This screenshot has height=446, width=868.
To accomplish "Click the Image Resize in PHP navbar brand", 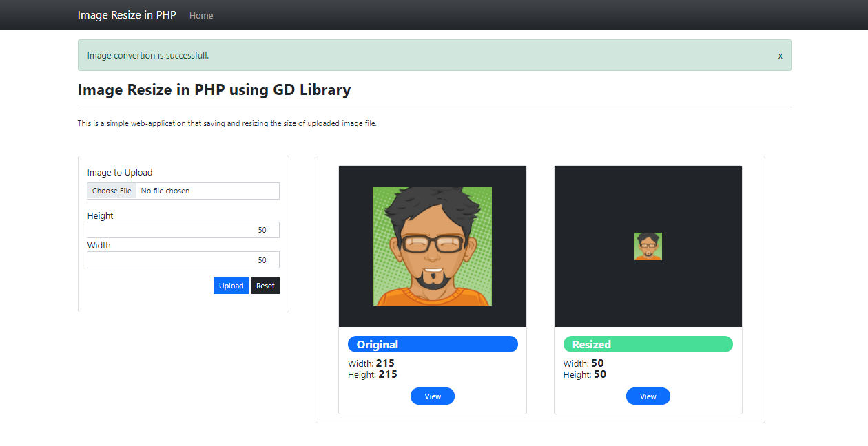I will coord(127,14).
